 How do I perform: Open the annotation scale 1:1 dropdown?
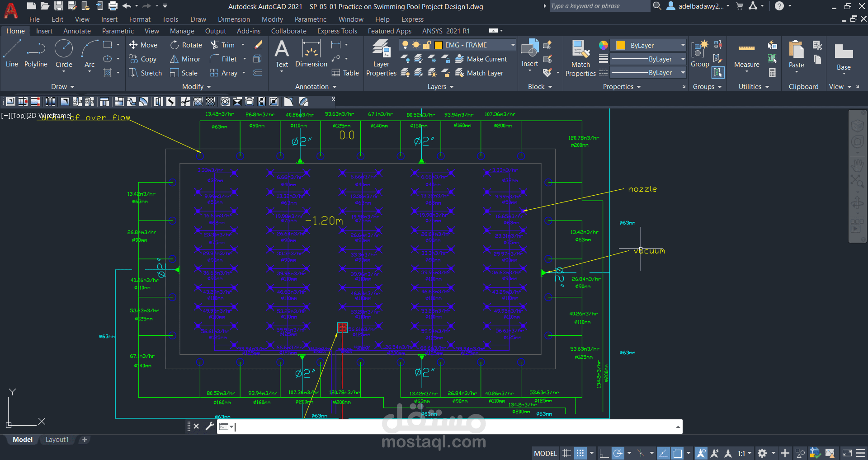(x=745, y=453)
